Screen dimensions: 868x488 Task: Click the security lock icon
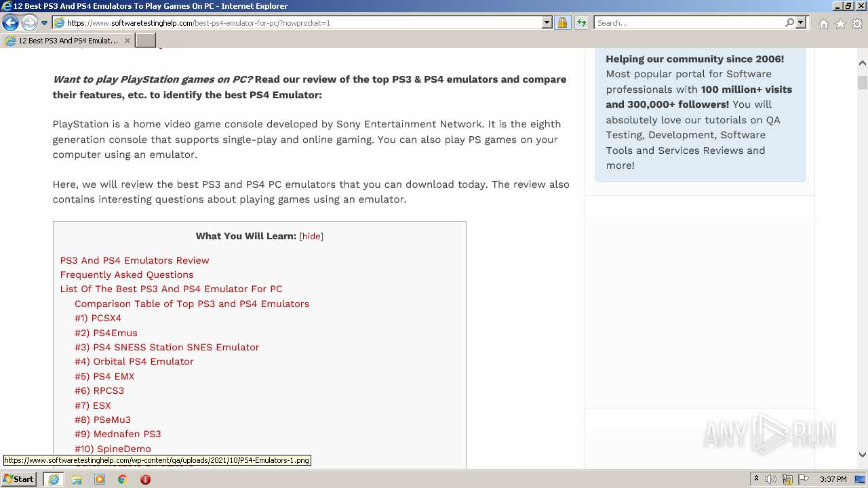point(562,23)
